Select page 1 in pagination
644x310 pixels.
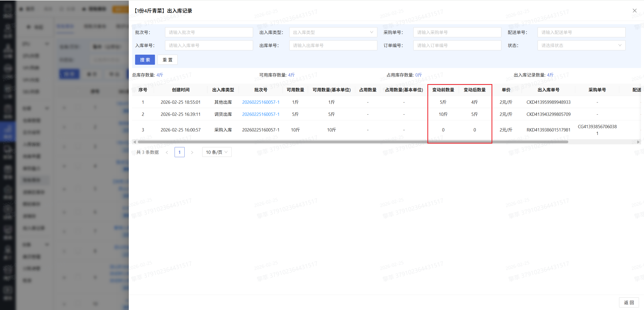pos(179,152)
